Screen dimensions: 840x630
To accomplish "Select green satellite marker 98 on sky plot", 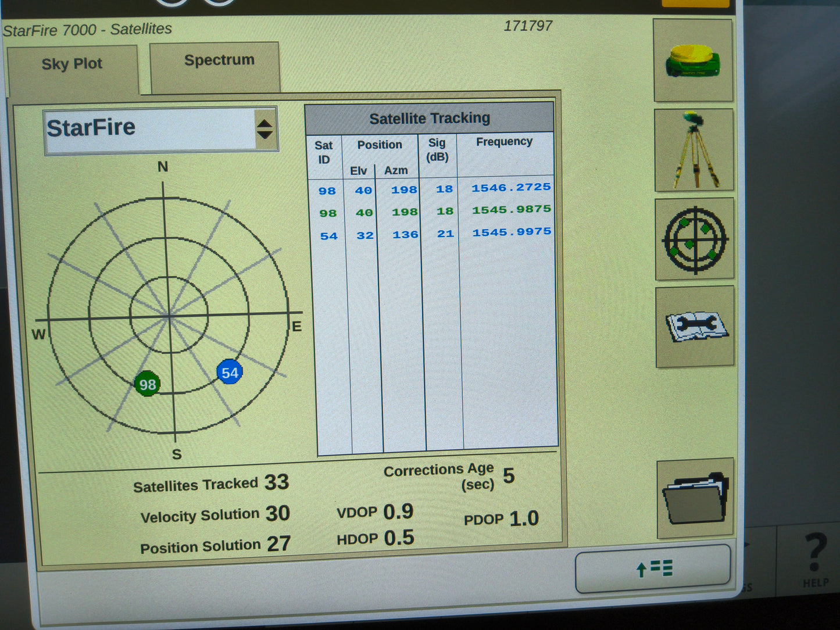I will tap(146, 384).
